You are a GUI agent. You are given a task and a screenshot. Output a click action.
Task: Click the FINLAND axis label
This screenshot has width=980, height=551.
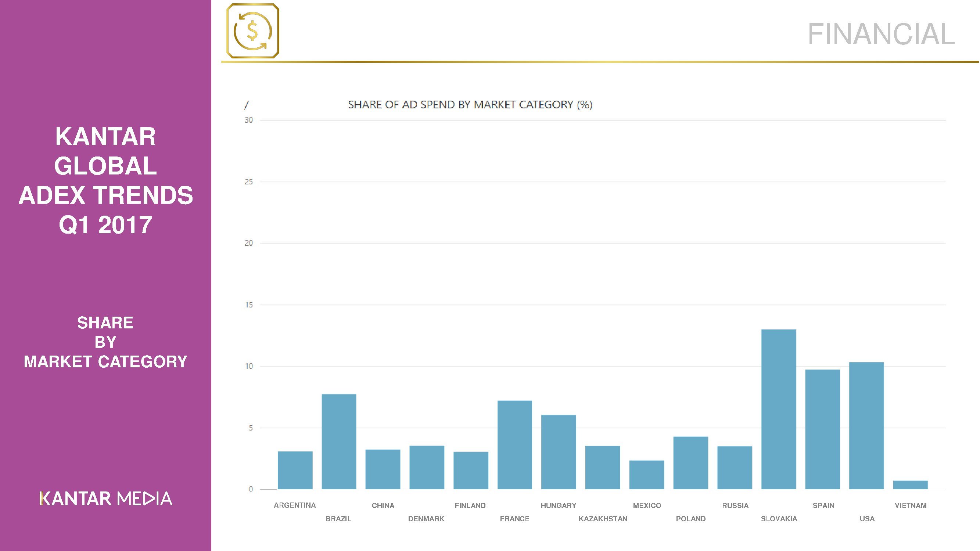click(470, 505)
